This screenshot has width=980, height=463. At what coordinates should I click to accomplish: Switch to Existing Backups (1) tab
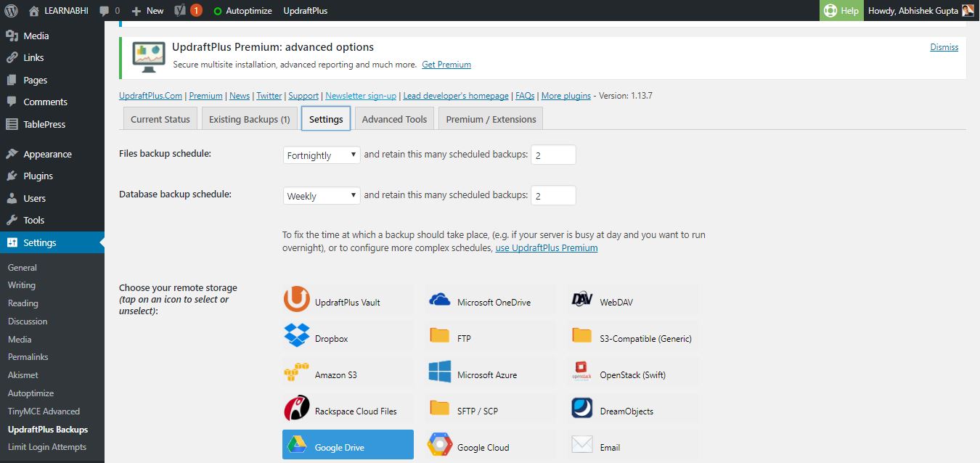coord(250,119)
